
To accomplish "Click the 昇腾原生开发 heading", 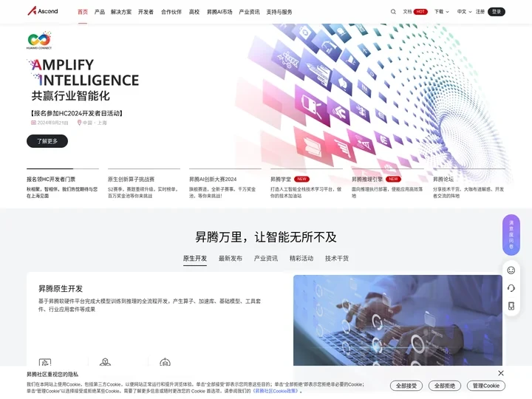I will coord(61,289).
